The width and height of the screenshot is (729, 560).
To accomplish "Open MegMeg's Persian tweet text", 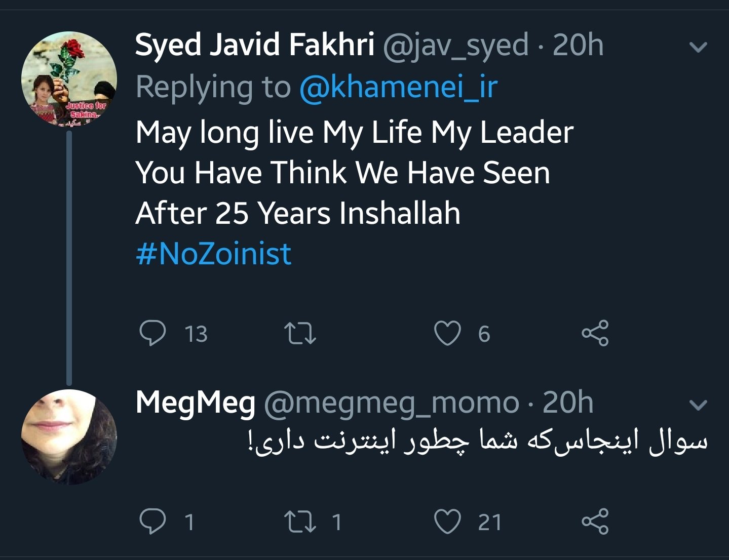I will (477, 441).
